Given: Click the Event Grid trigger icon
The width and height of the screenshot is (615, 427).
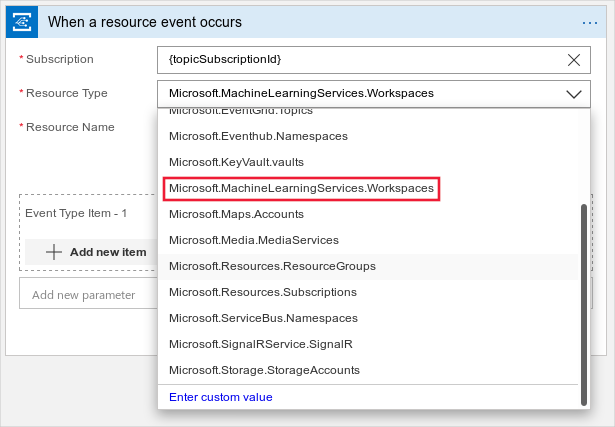Looking at the screenshot, I should coord(21,21).
